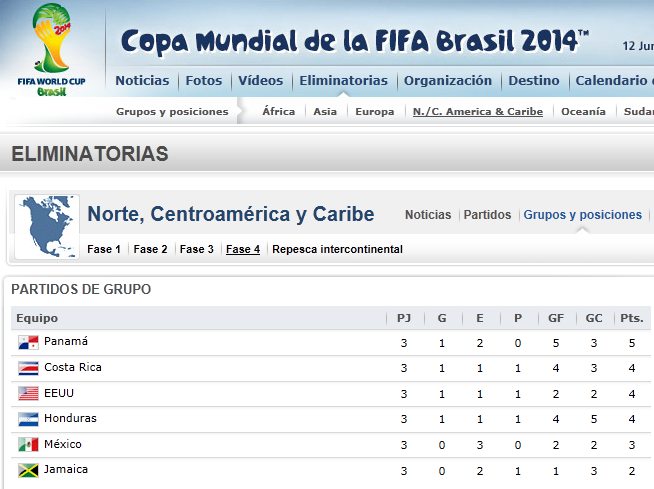Click the Honduras flag icon
Viewport: 654px width, 489px height.
click(28, 419)
